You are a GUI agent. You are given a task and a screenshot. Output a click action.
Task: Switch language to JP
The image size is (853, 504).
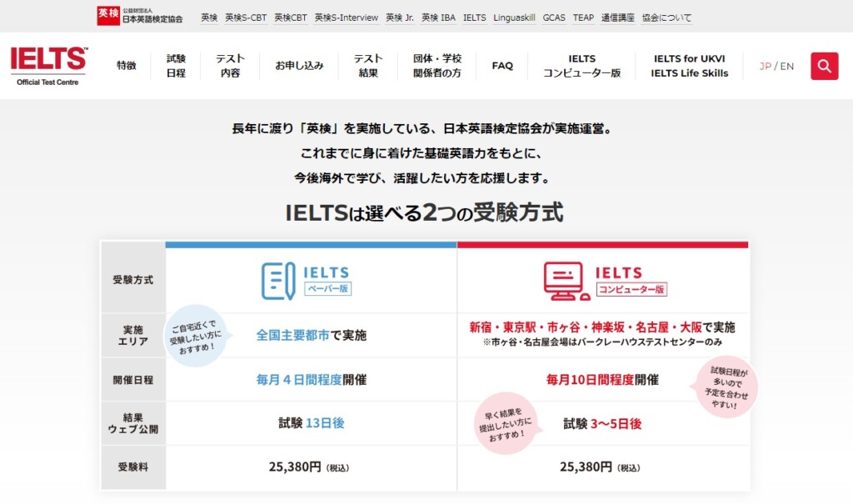765,66
